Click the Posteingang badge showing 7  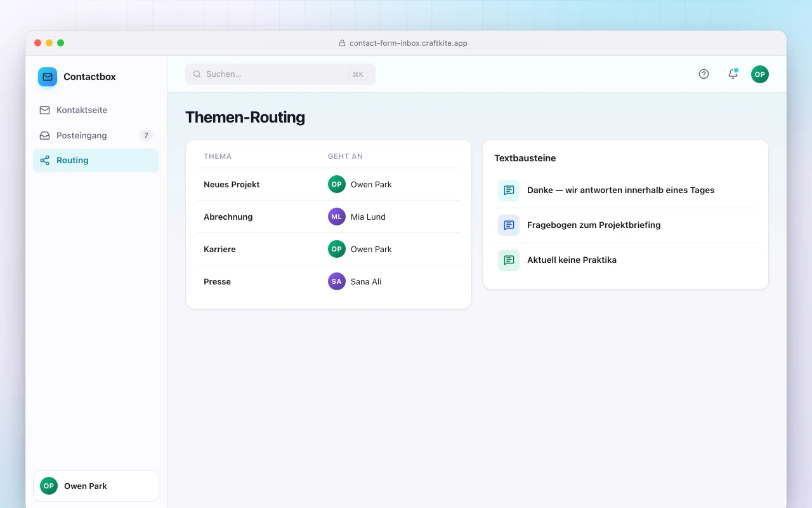pyautogui.click(x=146, y=135)
